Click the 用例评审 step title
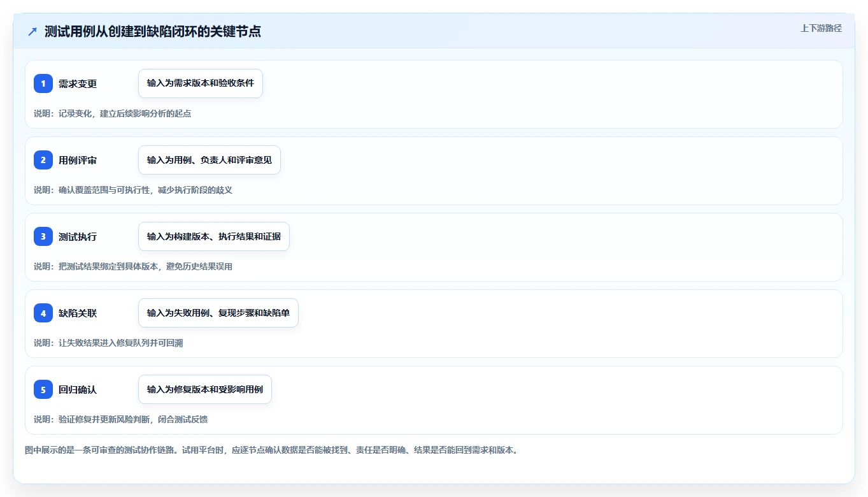868x497 pixels. pyautogui.click(x=78, y=160)
